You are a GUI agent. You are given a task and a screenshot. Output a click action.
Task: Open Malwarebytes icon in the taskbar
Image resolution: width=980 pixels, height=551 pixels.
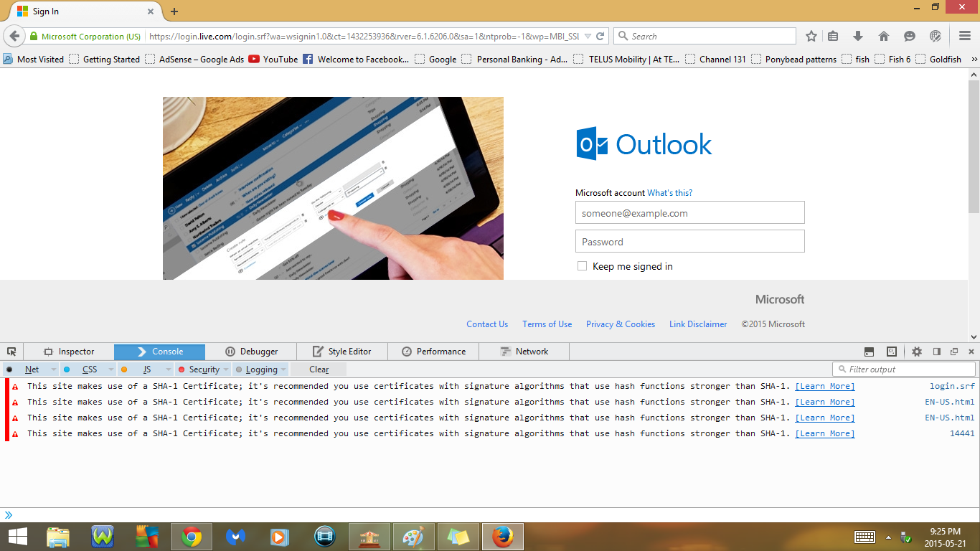click(x=236, y=537)
